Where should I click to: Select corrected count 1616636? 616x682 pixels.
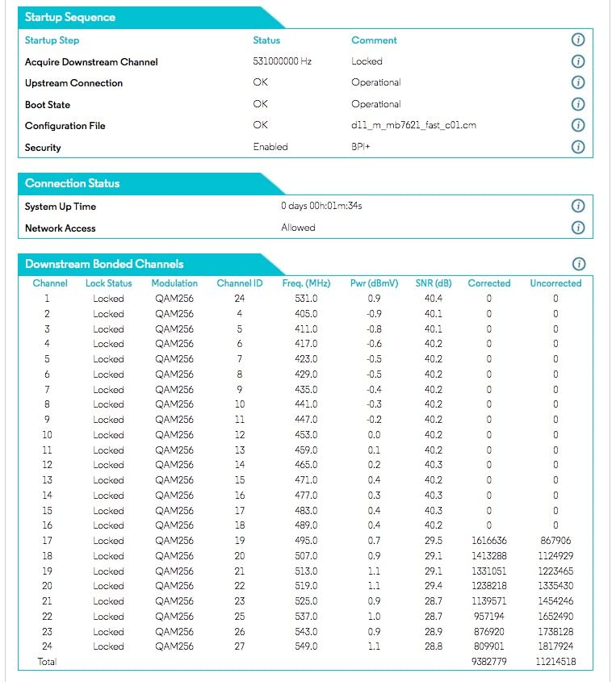(489, 540)
